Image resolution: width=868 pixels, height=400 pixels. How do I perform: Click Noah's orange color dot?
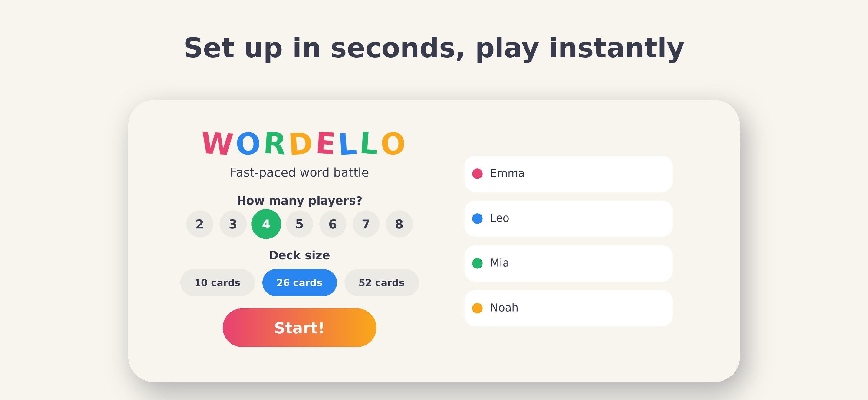point(477,308)
